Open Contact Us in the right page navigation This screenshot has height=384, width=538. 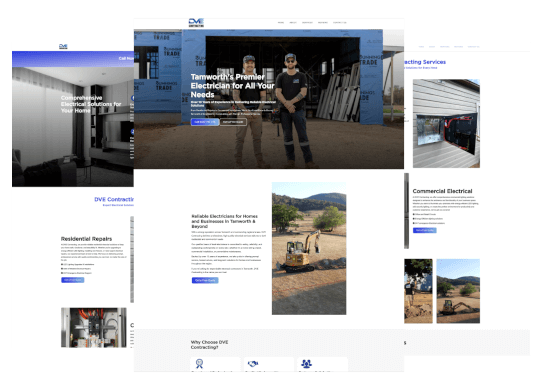[x=473, y=46]
